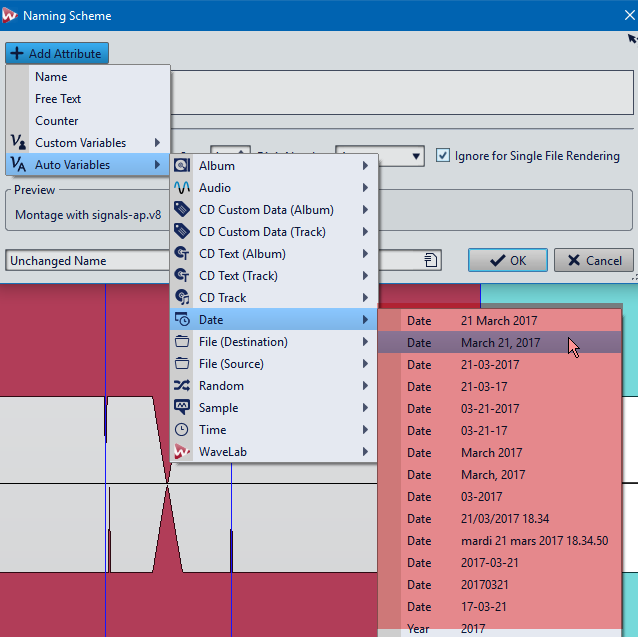This screenshot has width=638, height=637.
Task: Click the Date calendar-clock icon
Action: (181, 319)
